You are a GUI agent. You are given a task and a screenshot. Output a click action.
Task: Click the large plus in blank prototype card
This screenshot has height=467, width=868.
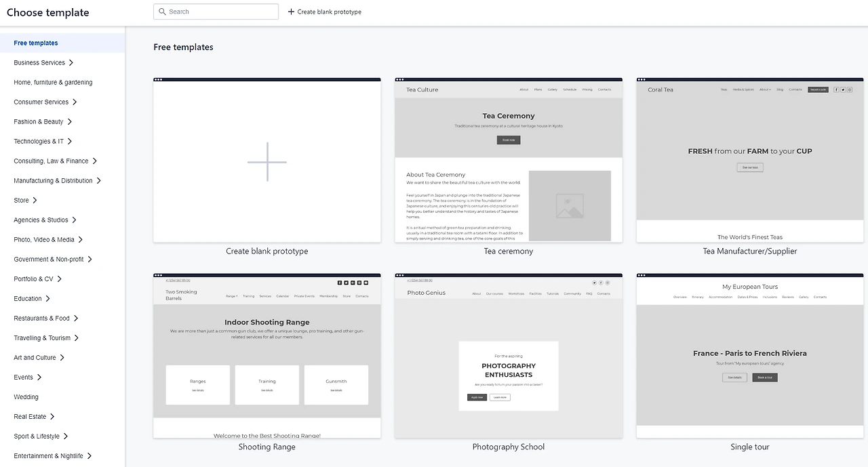[267, 162]
